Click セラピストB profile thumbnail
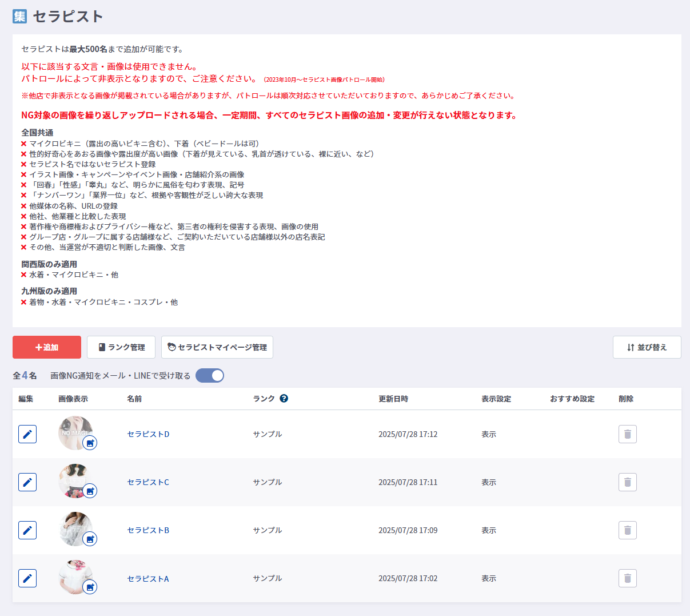Viewport: 690px width, 616px height. pos(74,527)
